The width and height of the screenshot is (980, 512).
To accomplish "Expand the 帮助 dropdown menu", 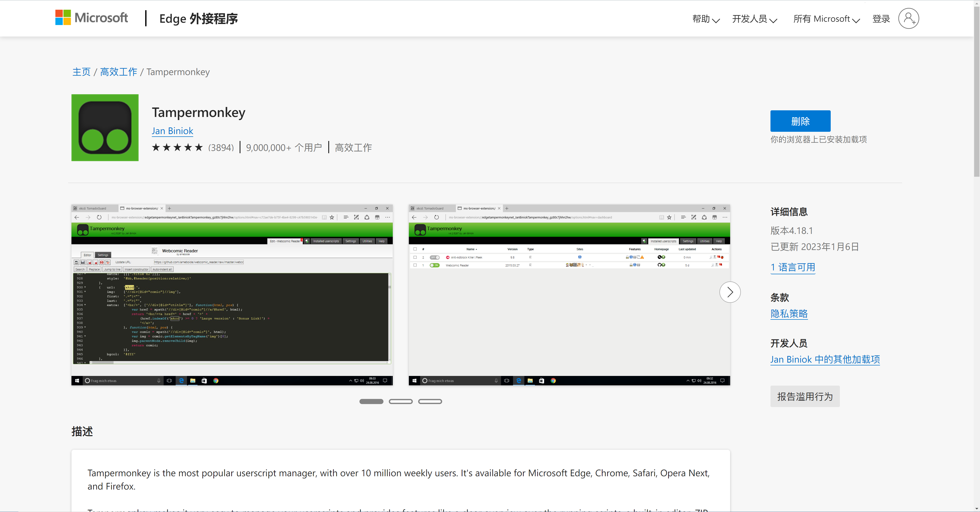I will pyautogui.click(x=706, y=19).
